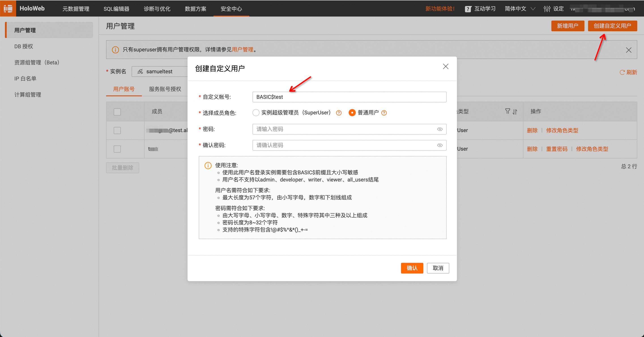Open the samueltest instance dropdown
The height and width of the screenshot is (337, 644).
click(x=160, y=72)
